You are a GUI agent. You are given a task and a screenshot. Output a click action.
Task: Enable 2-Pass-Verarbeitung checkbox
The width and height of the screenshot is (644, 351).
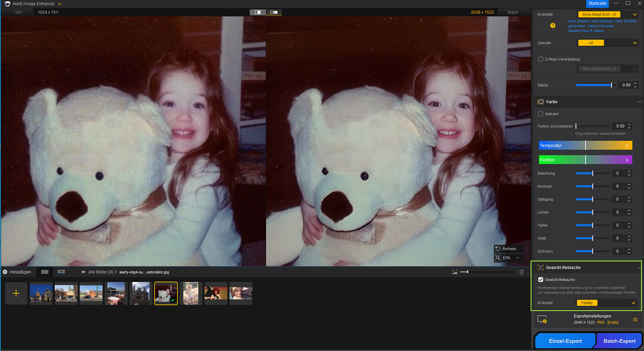click(541, 59)
